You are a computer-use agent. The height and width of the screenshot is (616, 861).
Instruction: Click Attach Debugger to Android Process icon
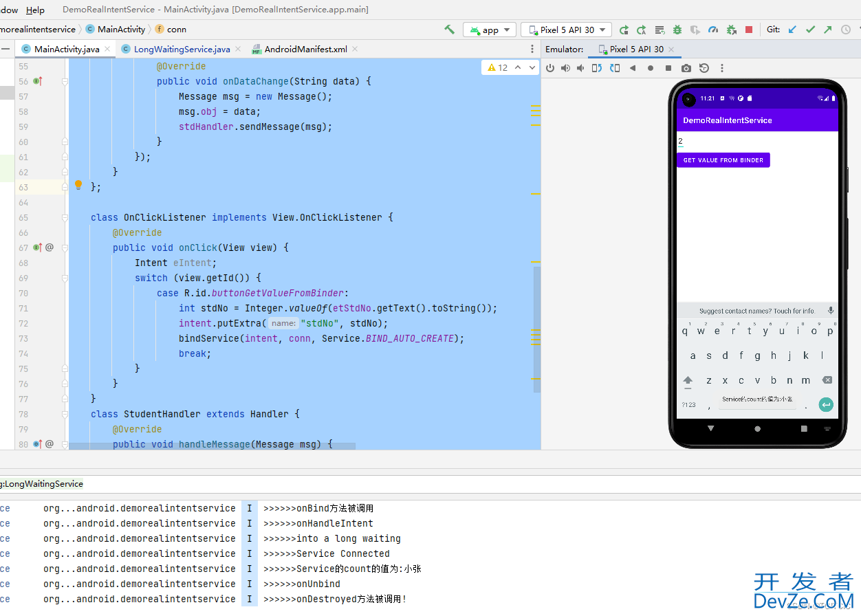pos(731,30)
